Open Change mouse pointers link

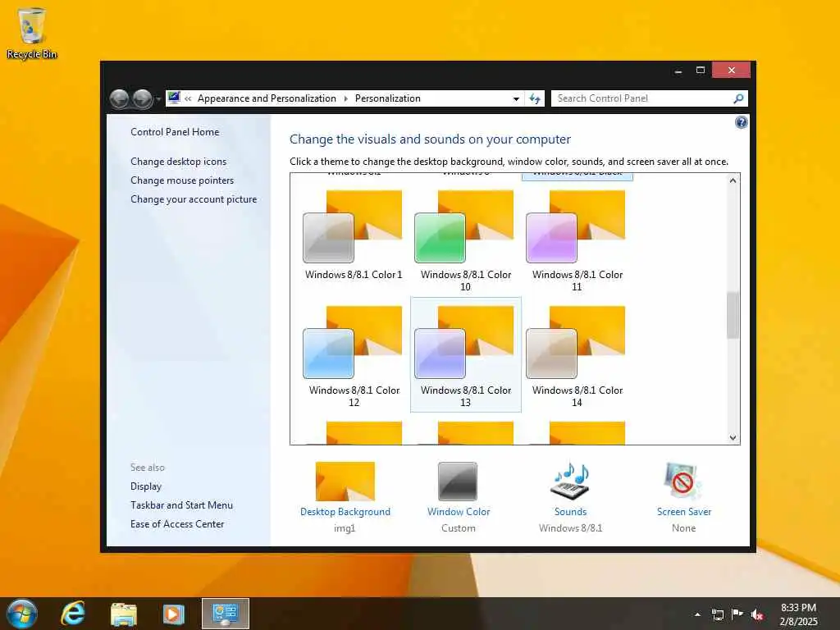pyautogui.click(x=182, y=180)
